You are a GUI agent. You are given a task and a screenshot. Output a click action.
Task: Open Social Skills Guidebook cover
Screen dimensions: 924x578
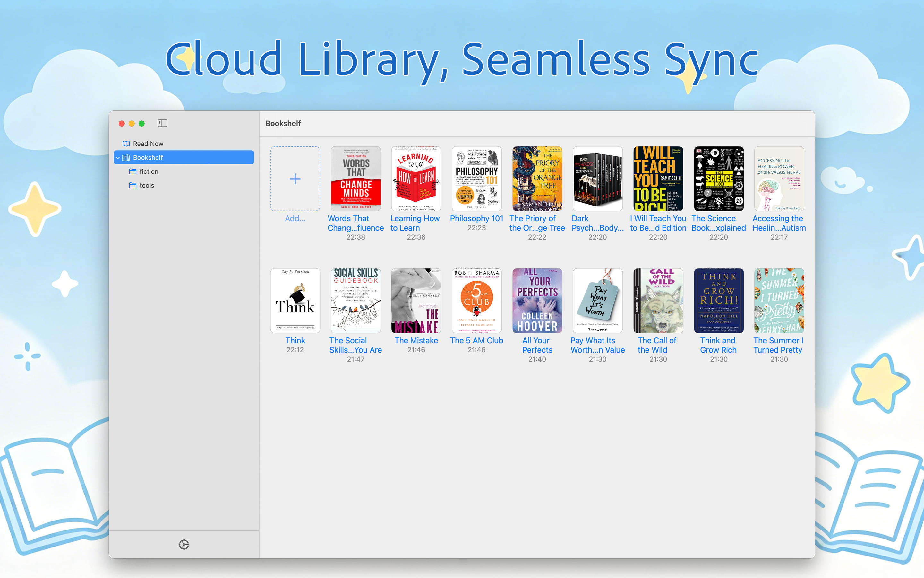(x=356, y=301)
